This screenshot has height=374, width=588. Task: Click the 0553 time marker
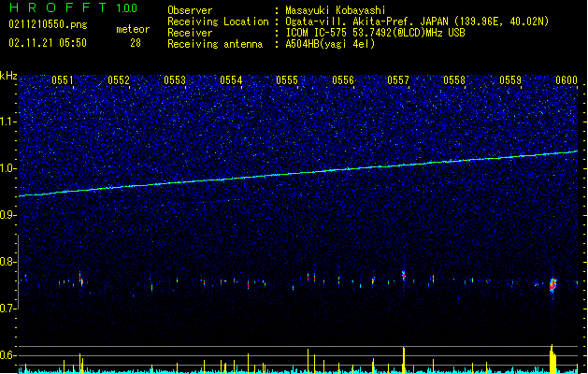[x=175, y=79]
